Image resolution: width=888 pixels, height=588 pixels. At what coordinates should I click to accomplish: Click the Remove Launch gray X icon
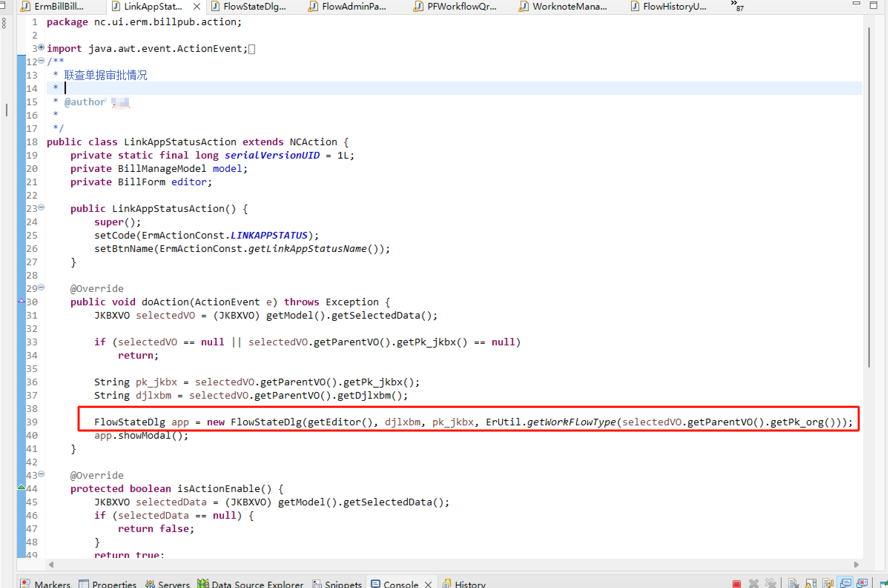pos(754,584)
